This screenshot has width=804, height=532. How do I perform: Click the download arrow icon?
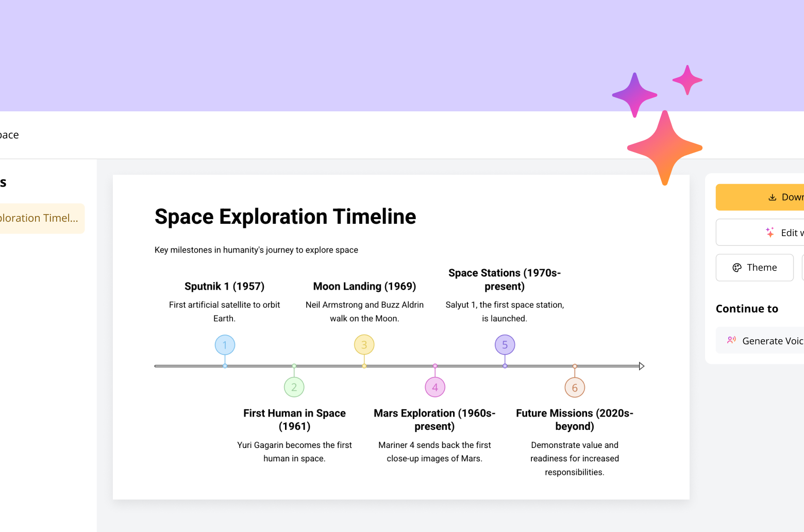[772, 197]
